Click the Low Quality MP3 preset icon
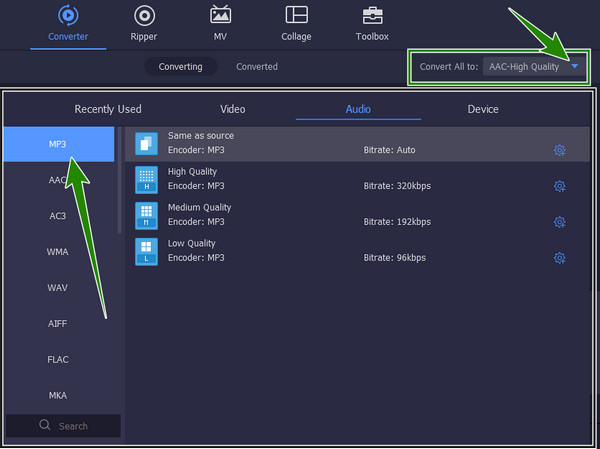 (146, 251)
